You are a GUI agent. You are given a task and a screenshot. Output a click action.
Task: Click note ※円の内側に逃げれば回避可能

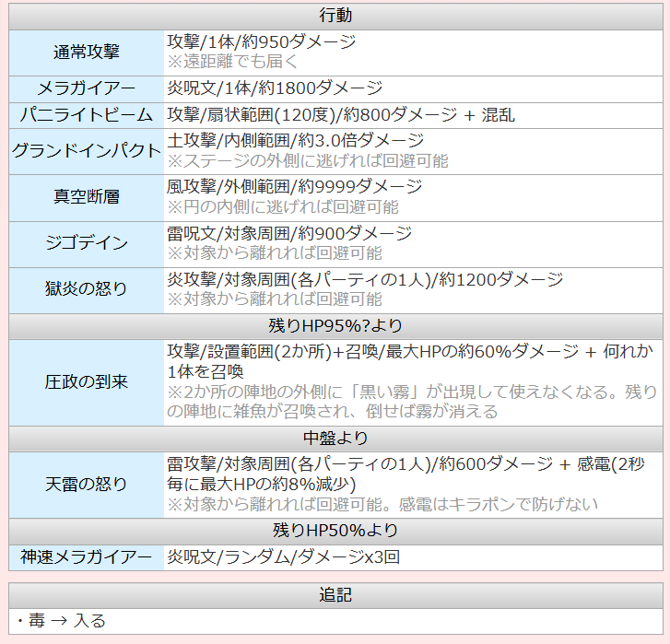(283, 207)
